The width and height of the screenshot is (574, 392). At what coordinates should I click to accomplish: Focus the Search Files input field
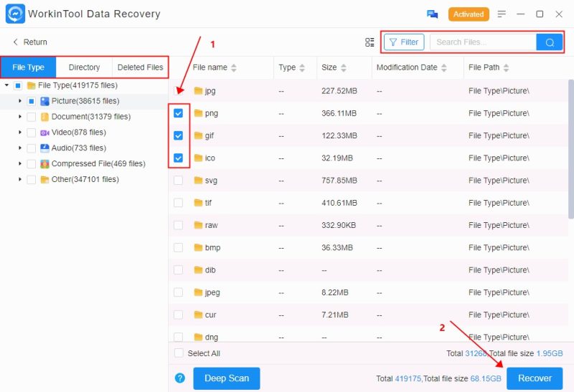pyautogui.click(x=482, y=42)
